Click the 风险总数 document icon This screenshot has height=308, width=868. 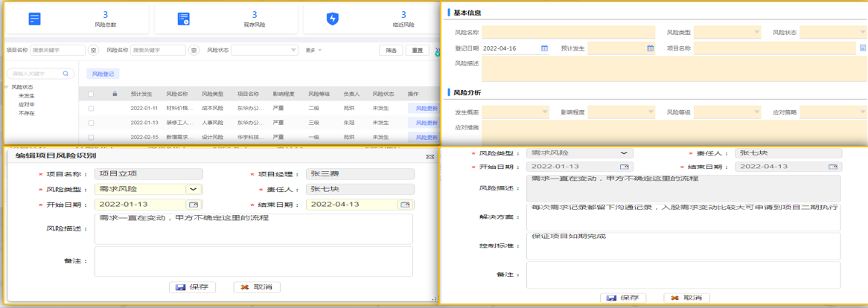[x=35, y=19]
